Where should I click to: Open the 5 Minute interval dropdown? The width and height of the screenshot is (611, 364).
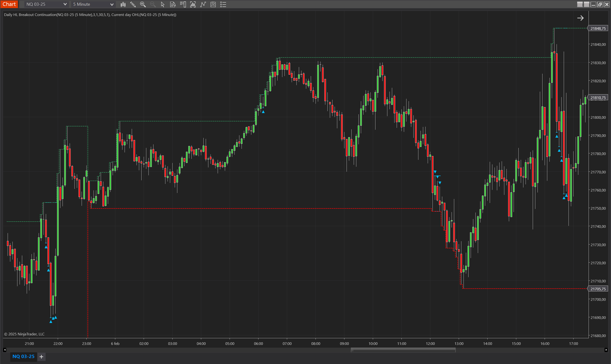93,4
